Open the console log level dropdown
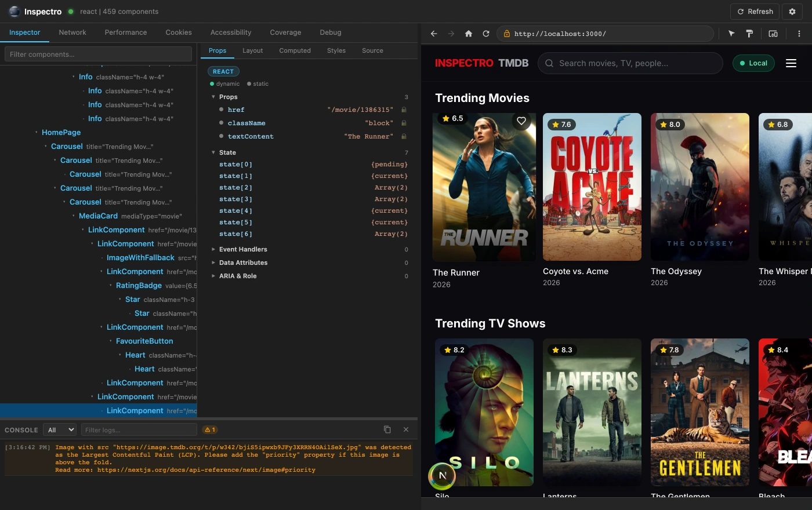 point(60,429)
